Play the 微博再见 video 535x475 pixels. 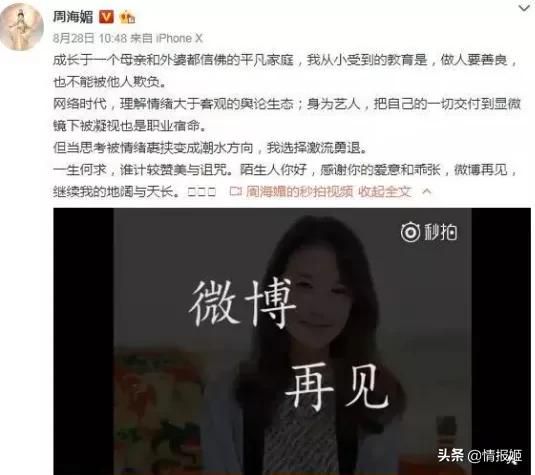pyautogui.click(x=292, y=341)
